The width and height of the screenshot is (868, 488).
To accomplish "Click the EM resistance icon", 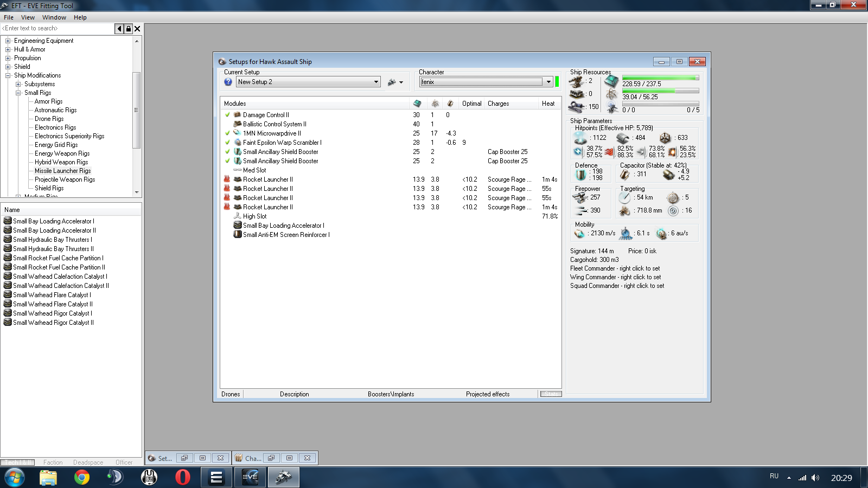I will pos(578,152).
